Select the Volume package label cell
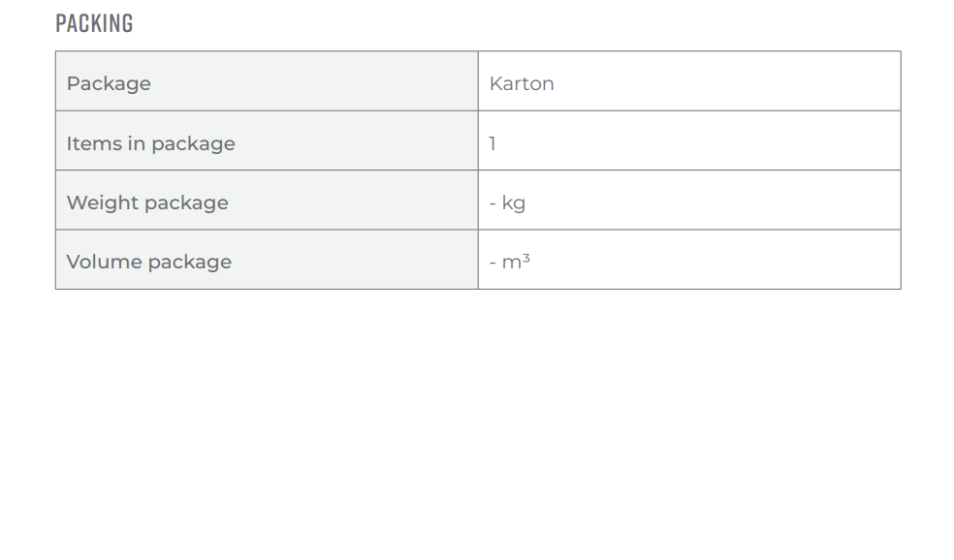Image resolution: width=954 pixels, height=560 pixels. coord(267,260)
